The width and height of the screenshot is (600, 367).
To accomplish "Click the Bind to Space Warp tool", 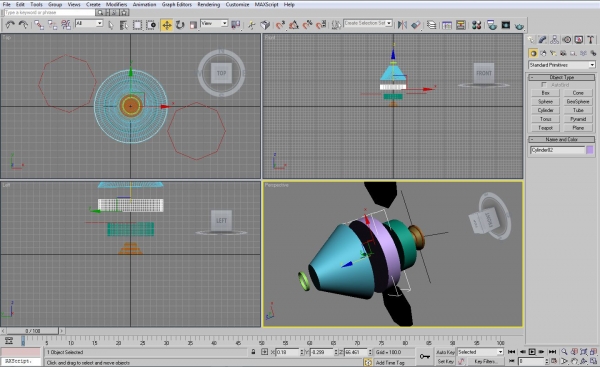I will coord(66,25).
